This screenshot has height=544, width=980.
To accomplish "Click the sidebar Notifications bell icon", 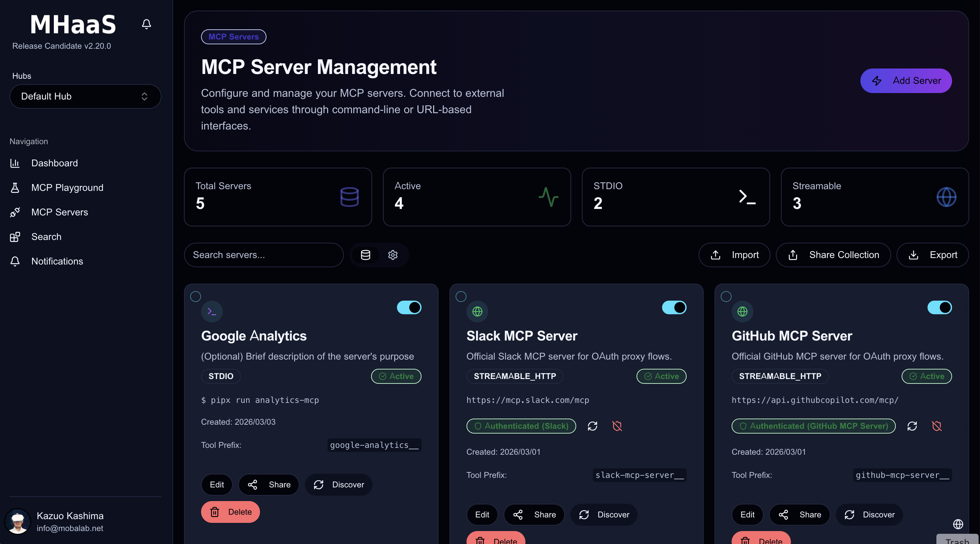I will tap(15, 261).
